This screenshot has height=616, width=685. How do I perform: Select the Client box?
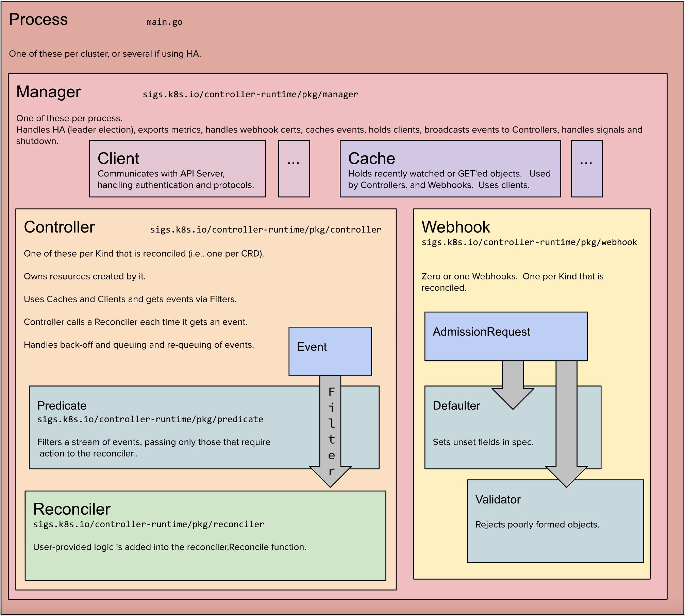[x=177, y=169]
